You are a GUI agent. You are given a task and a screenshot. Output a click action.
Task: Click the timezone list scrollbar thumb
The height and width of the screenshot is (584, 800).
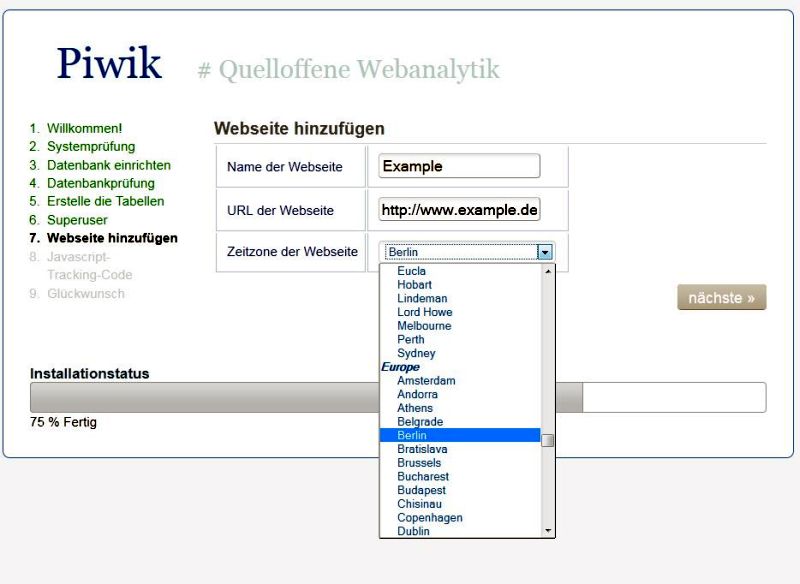pos(547,440)
